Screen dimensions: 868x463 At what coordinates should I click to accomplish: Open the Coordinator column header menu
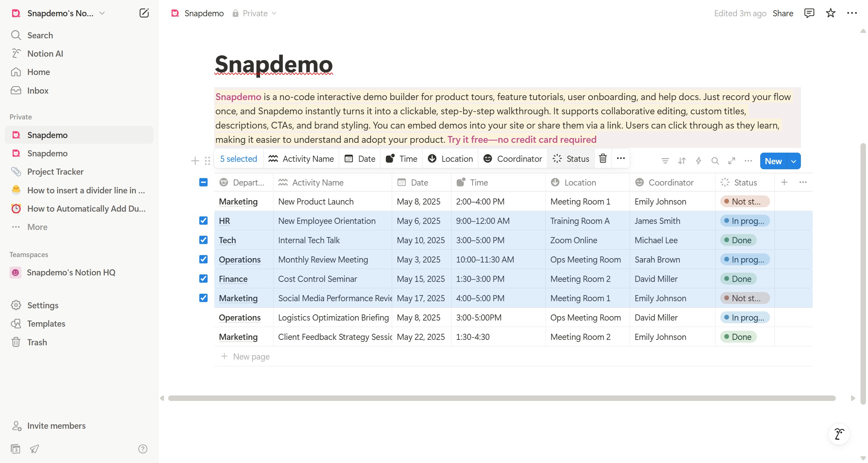click(672, 182)
